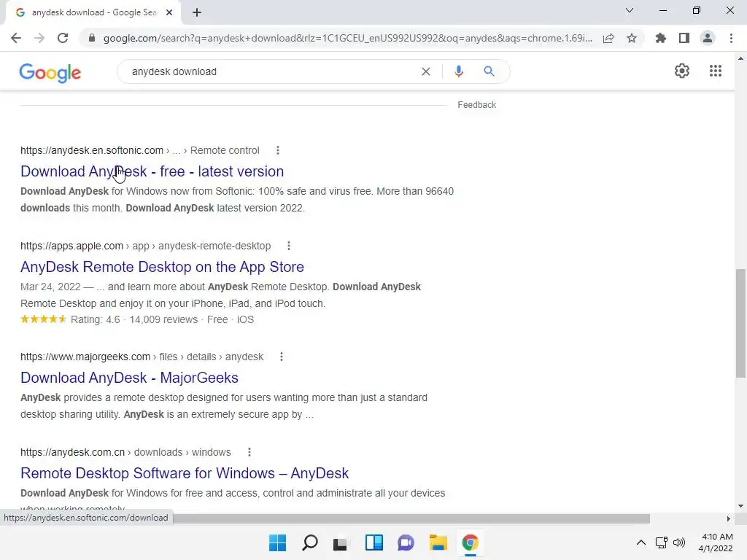Open a new browser tab
This screenshot has height=560, width=747.
pos(197,12)
